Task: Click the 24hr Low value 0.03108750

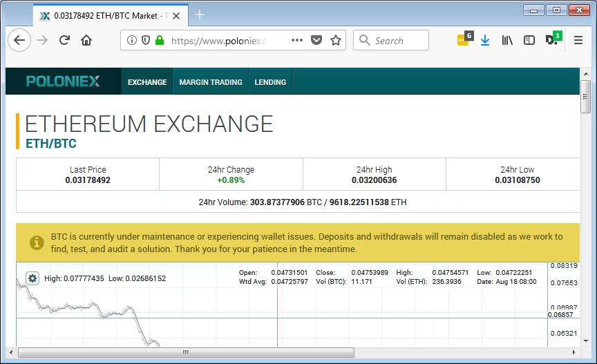Action: [x=518, y=180]
